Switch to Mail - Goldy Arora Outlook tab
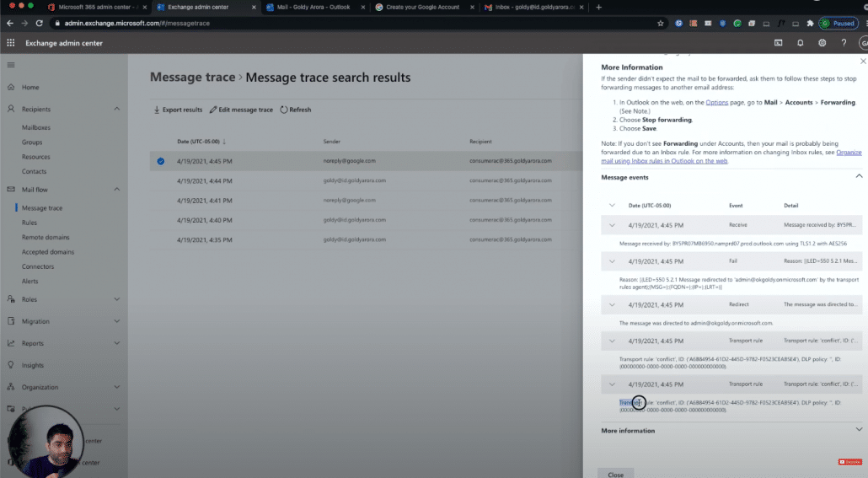 coord(313,8)
